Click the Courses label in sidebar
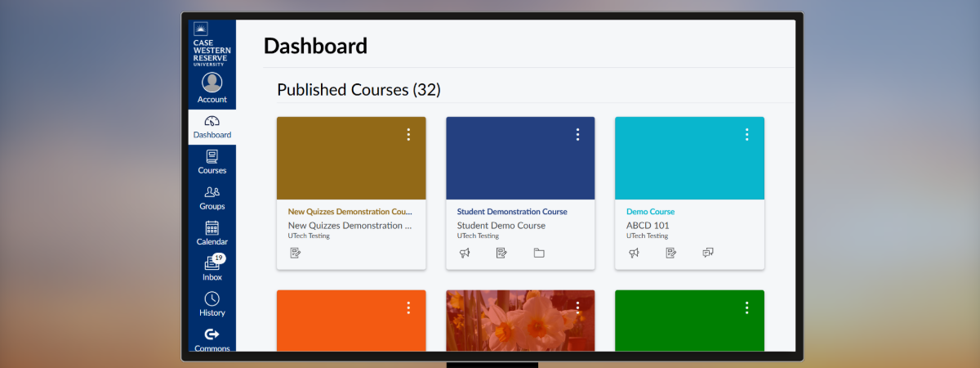 click(212, 171)
